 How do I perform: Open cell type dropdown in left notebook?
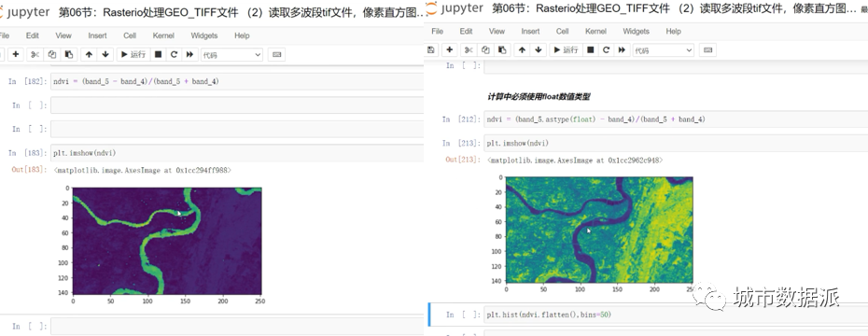pos(231,54)
